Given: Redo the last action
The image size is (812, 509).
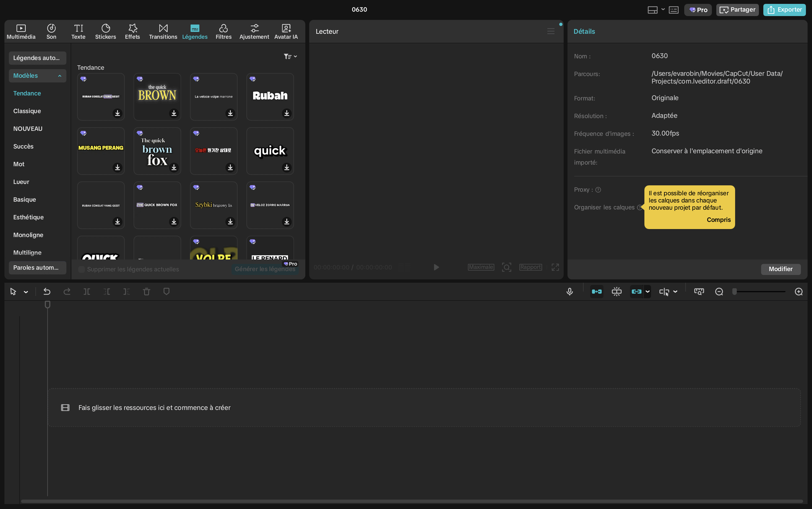Looking at the screenshot, I should click(x=67, y=292).
